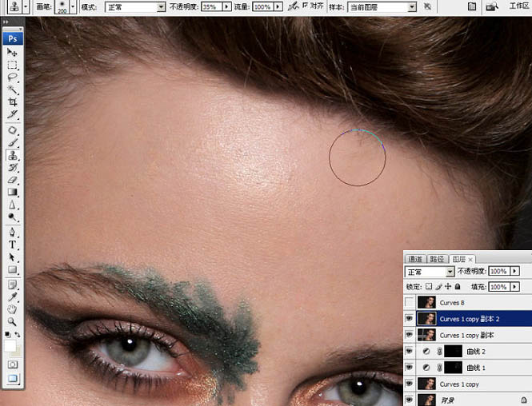532x406 pixels.
Task: Select the History Brush tool
Action: [x=13, y=168]
